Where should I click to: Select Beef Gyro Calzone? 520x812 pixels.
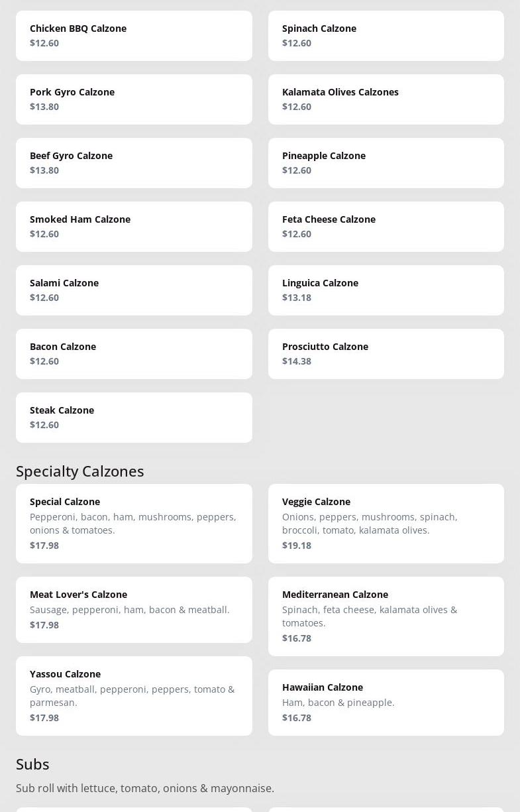[134, 163]
